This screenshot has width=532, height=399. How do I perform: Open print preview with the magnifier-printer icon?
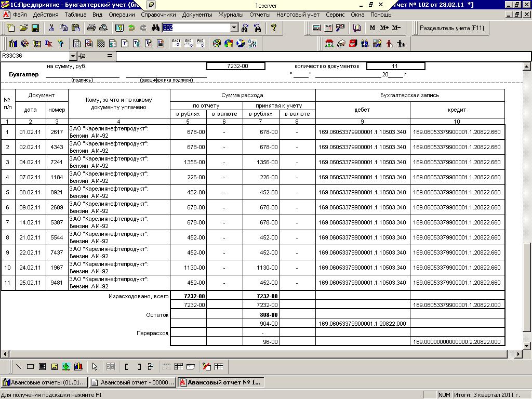[103, 28]
